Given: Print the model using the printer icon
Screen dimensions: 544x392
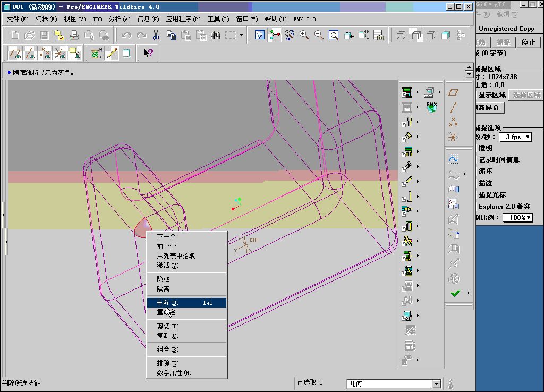Looking at the screenshot, I should (74, 35).
